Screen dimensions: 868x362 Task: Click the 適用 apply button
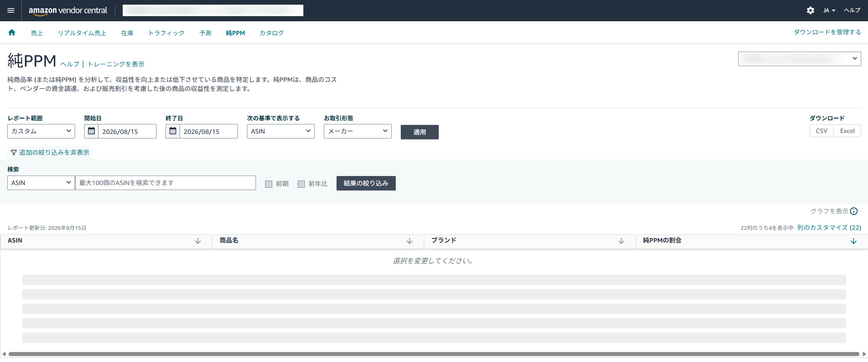420,132
